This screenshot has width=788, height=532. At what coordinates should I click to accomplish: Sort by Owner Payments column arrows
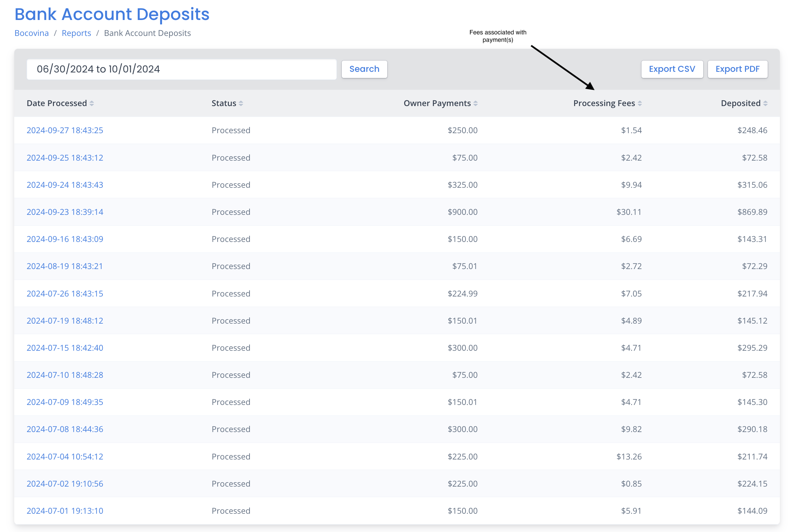coord(475,103)
